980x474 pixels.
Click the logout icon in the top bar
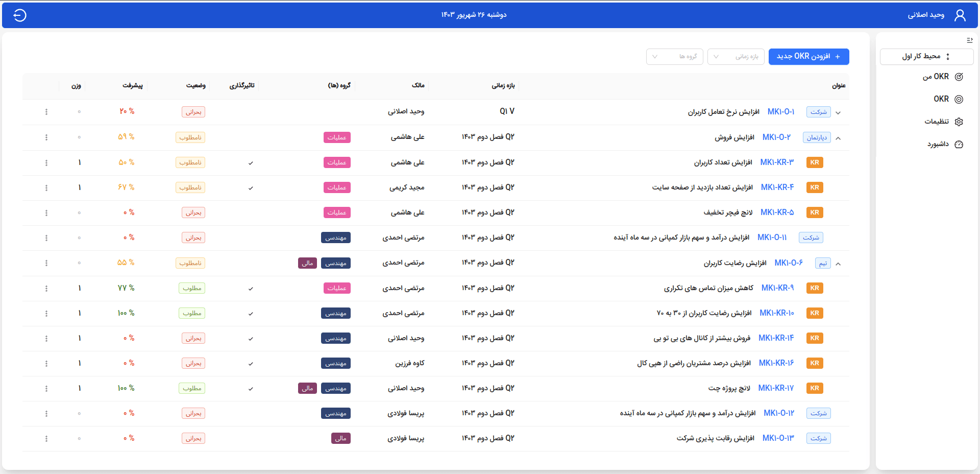click(19, 15)
